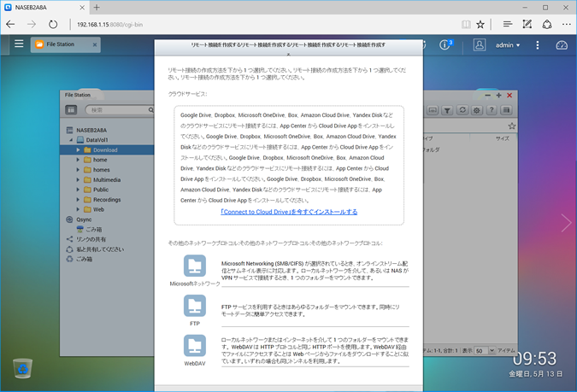Image resolution: width=577 pixels, height=392 pixels.
Task: Open browser more actions ellipsis
Action: [x=567, y=24]
